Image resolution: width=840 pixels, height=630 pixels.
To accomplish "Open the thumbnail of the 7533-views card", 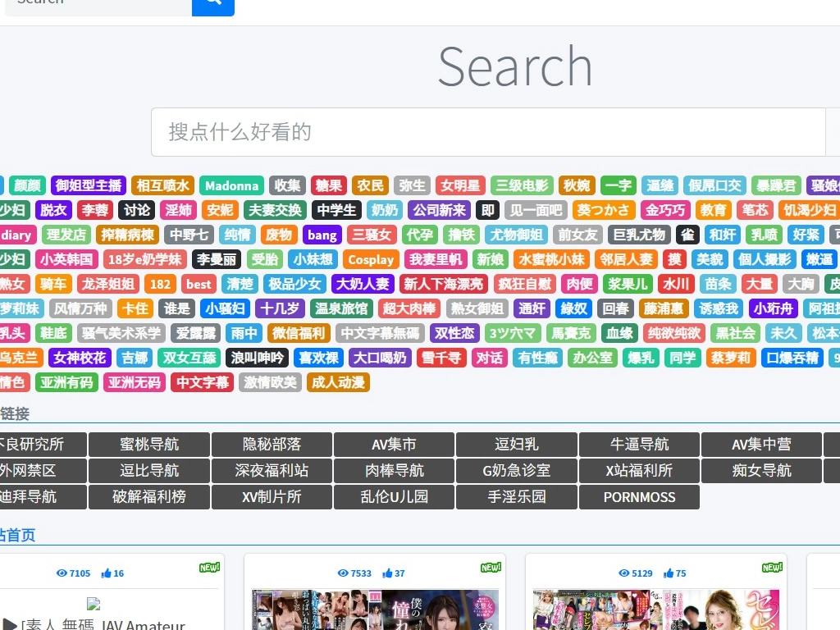I will pos(375,609).
